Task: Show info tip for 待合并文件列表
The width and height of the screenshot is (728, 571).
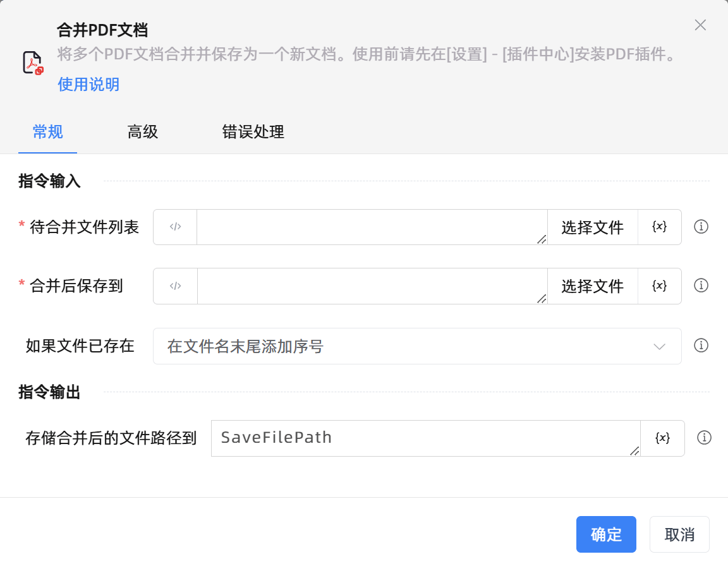Action: pos(701,227)
